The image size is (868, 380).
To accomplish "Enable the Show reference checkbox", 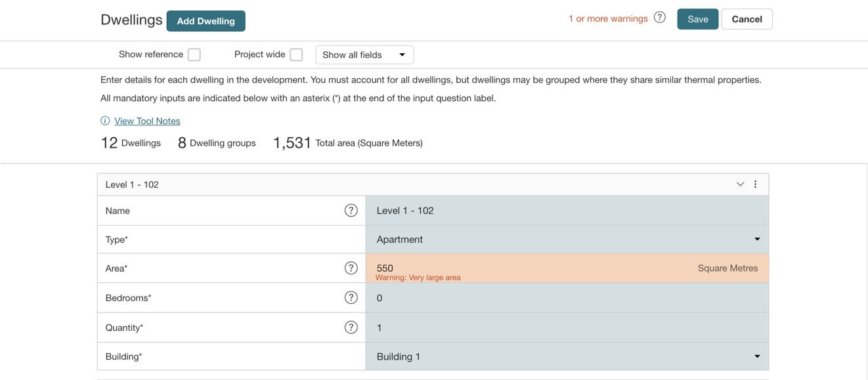I will point(194,54).
